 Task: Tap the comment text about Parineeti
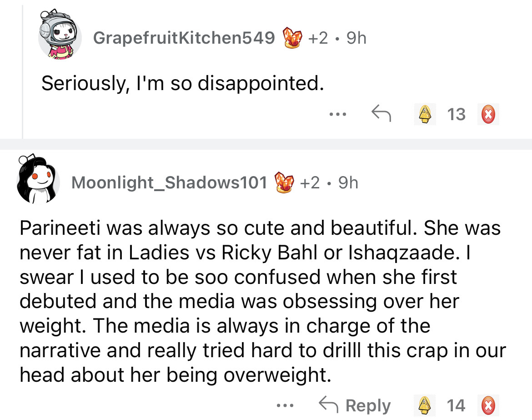259,300
